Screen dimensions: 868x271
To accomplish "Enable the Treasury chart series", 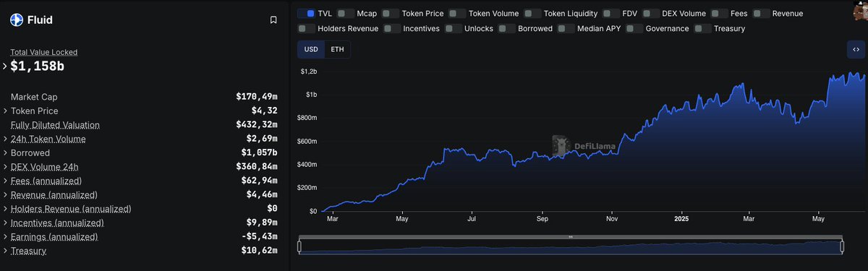I will (x=702, y=28).
